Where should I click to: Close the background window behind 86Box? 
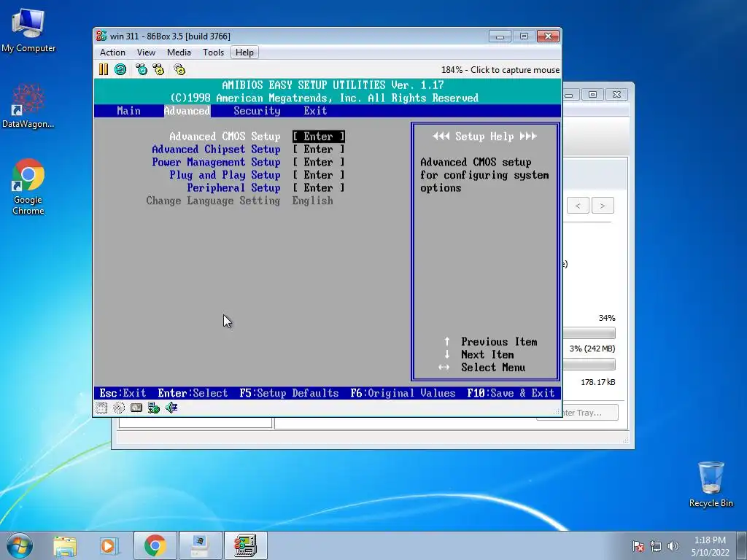click(616, 94)
